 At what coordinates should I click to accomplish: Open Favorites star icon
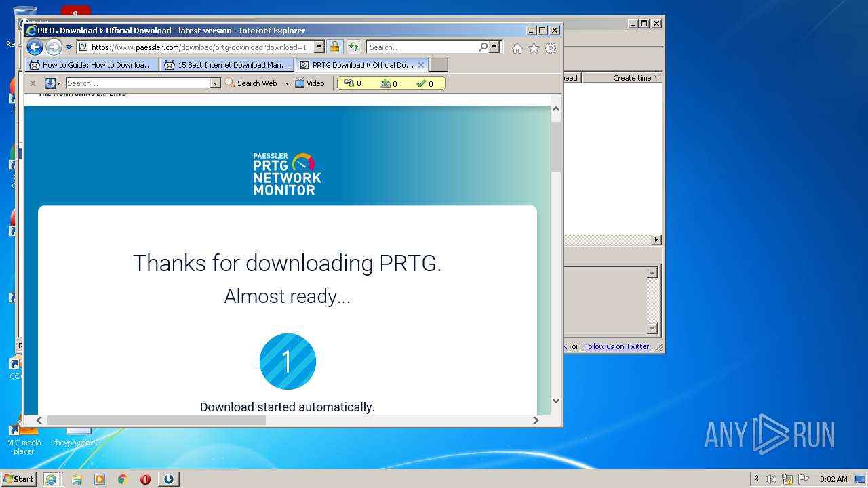pos(534,48)
